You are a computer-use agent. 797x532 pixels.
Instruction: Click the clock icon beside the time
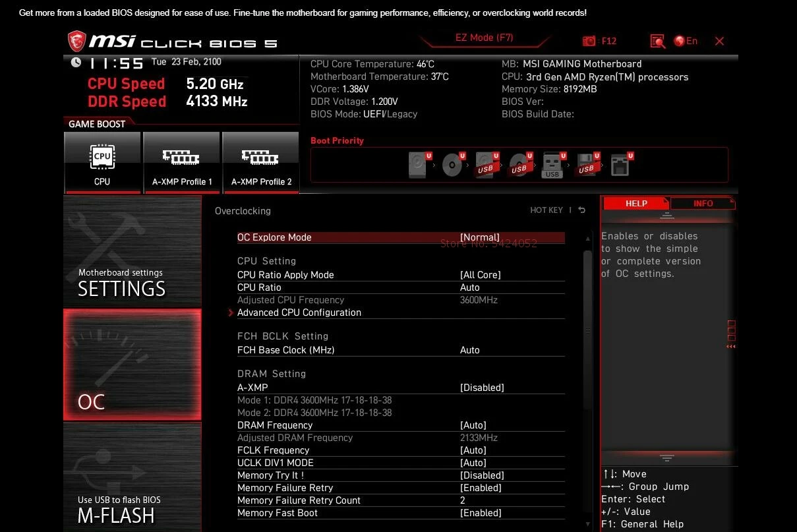point(76,62)
